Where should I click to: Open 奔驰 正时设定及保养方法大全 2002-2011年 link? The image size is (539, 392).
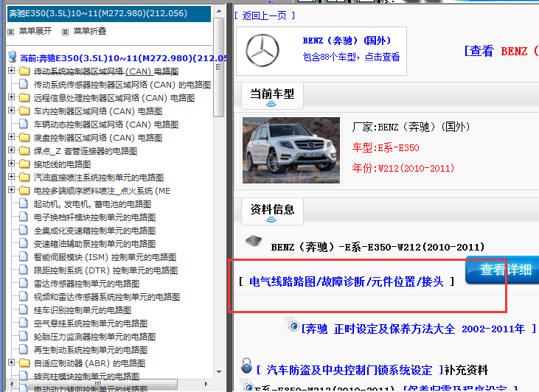tap(419, 329)
